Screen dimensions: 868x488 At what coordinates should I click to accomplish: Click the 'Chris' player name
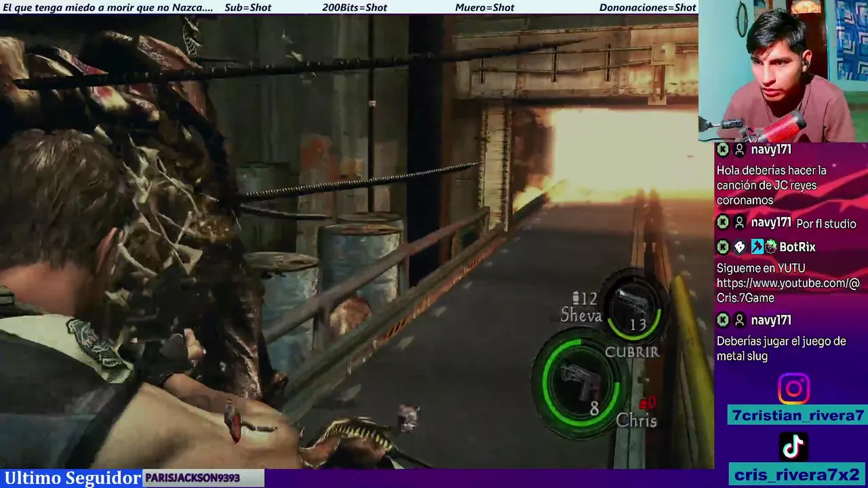pos(637,421)
